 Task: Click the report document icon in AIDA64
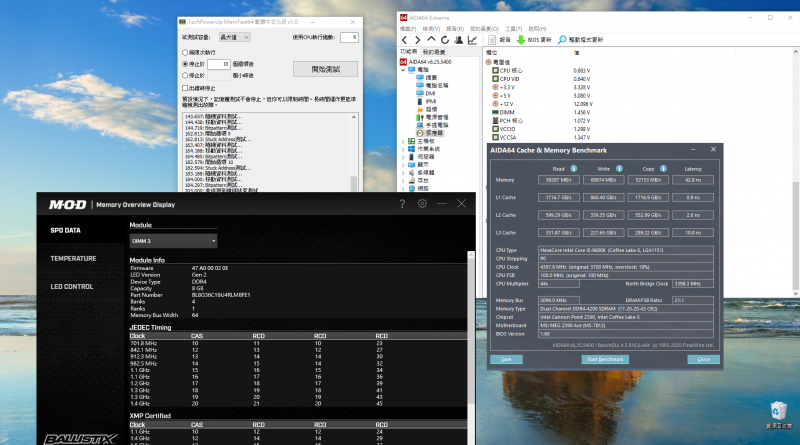pos(492,40)
